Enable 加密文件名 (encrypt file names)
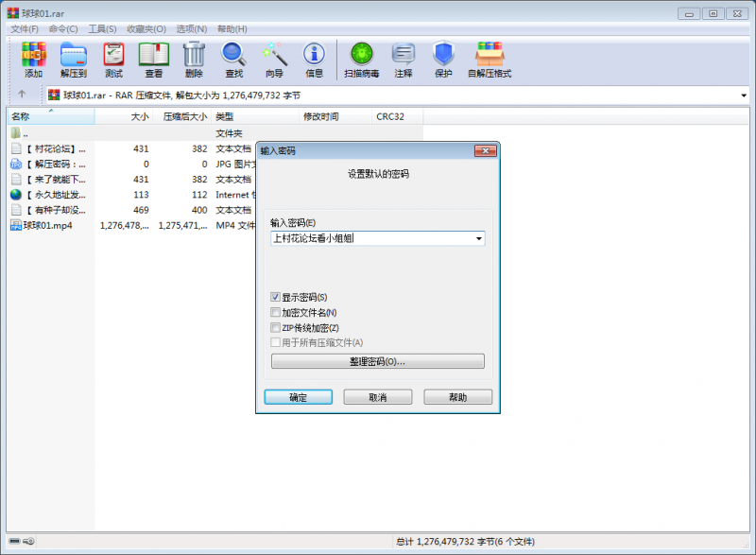The width and height of the screenshot is (756, 555). point(277,312)
